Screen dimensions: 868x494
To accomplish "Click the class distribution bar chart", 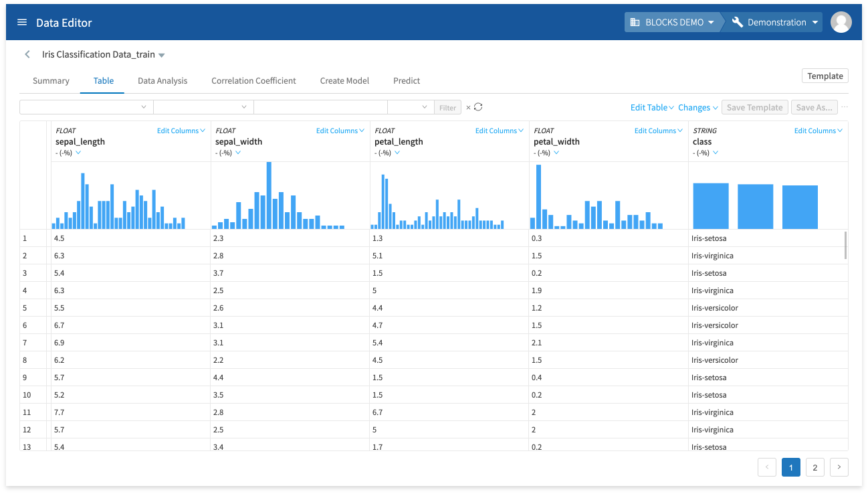I will [x=756, y=205].
